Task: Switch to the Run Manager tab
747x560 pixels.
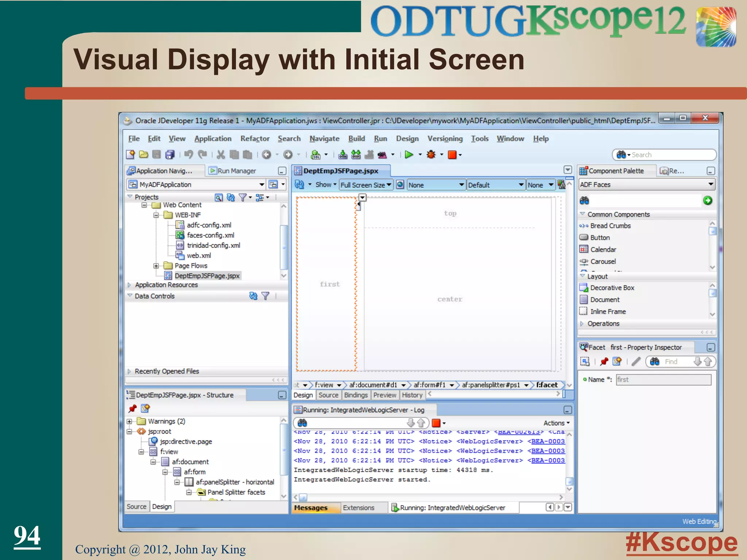Action: (x=233, y=171)
